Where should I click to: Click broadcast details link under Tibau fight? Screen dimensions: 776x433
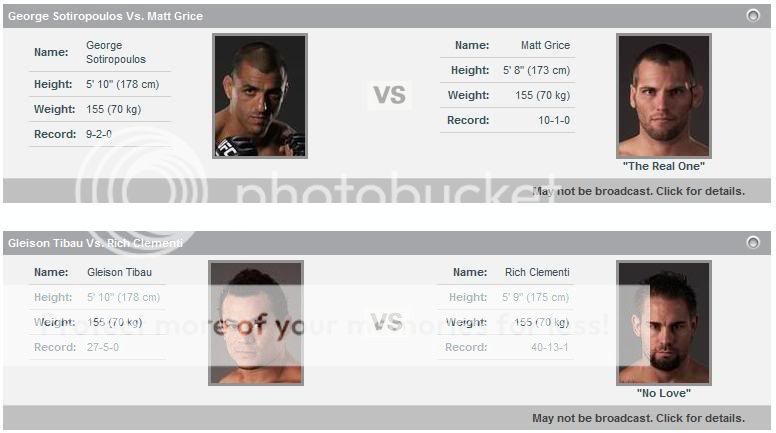(638, 418)
